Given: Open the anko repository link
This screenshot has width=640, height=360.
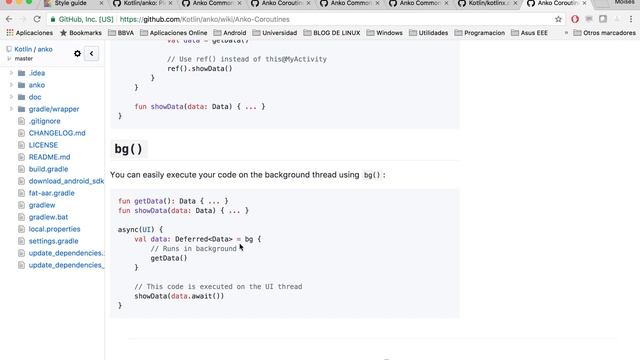Looking at the screenshot, I should pos(45,49).
